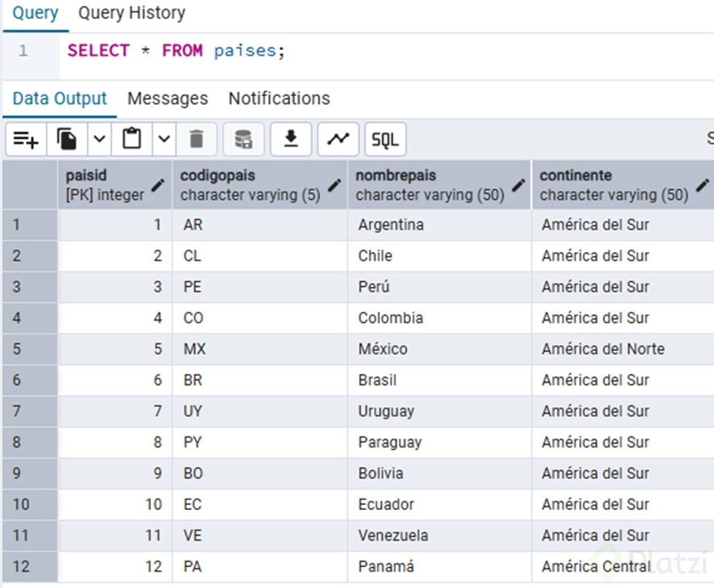Viewport: 714px width, 588px height.
Task: Open the Messages tab
Action: [168, 99]
